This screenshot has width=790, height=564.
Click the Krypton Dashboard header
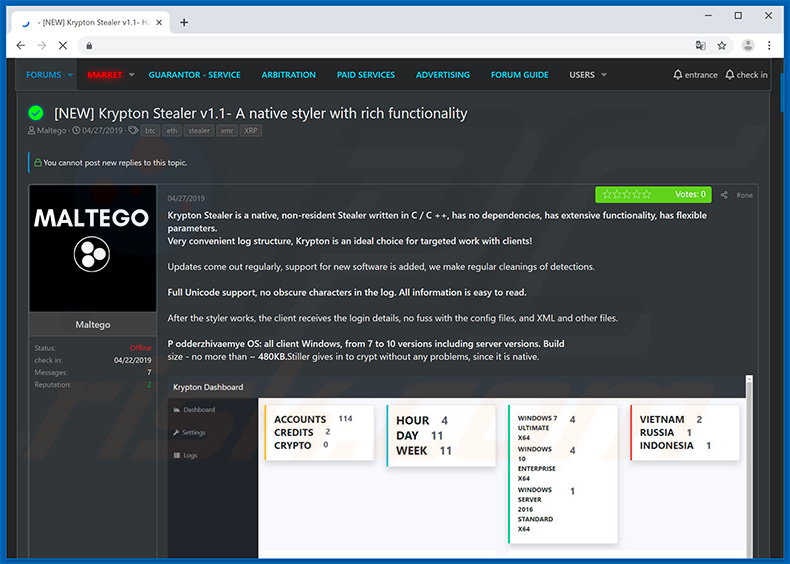208,387
